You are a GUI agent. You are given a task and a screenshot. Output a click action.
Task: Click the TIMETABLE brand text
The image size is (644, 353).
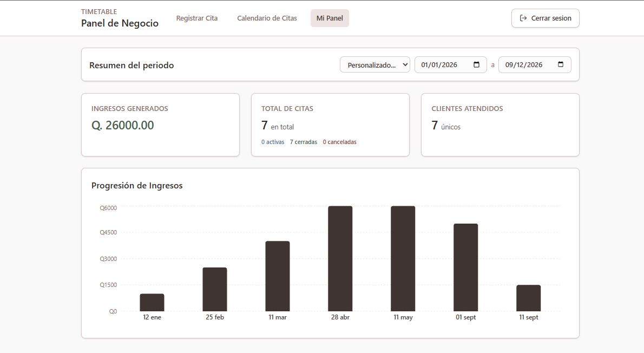[x=99, y=11]
